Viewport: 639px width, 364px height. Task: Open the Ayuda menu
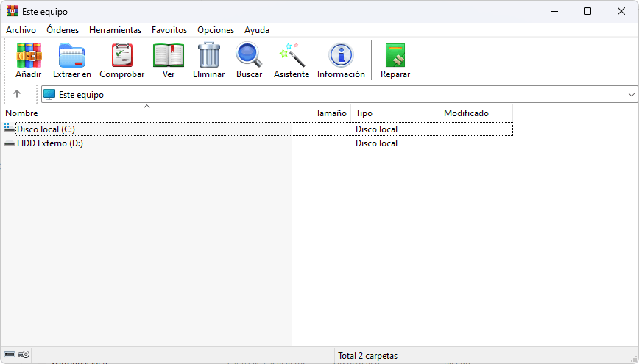[257, 30]
